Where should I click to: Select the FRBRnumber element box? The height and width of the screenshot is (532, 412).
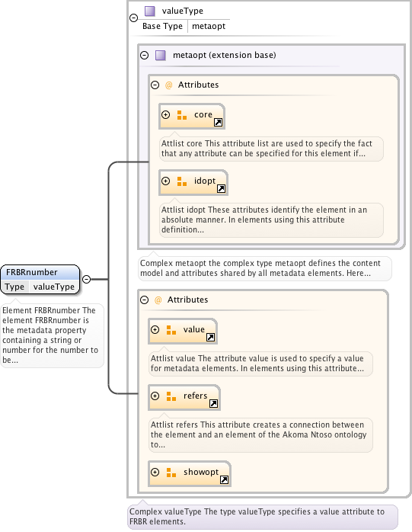pos(40,279)
